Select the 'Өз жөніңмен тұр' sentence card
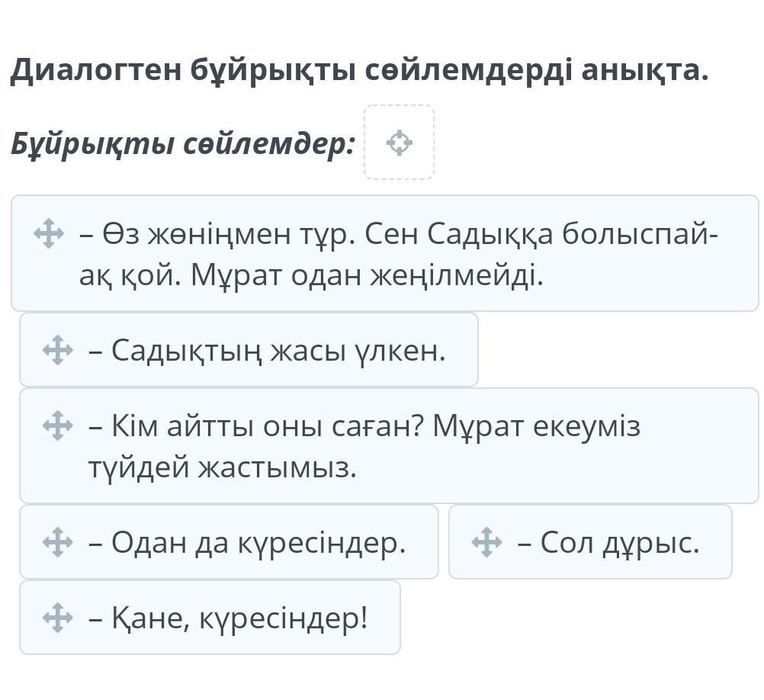The height and width of the screenshot is (700, 764). pyautogui.click(x=385, y=253)
